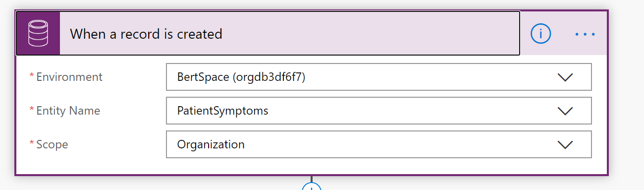Viewport: 644px width, 190px height.
Task: Click the Environment field label
Action: click(69, 77)
